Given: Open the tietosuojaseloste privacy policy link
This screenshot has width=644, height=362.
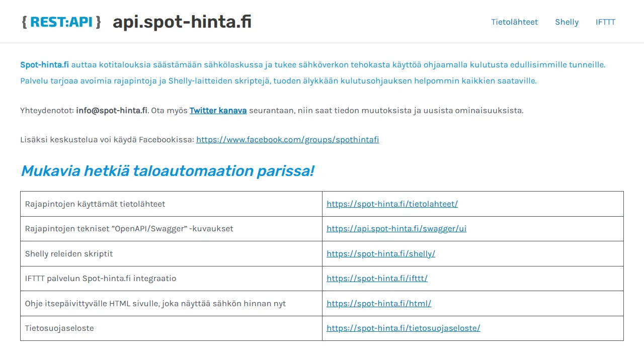Looking at the screenshot, I should [403, 328].
